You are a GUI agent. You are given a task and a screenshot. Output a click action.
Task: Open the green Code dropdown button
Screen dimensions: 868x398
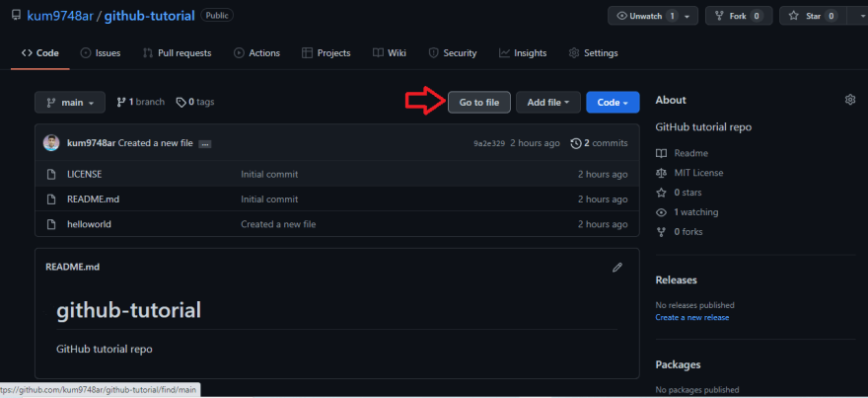tap(613, 103)
